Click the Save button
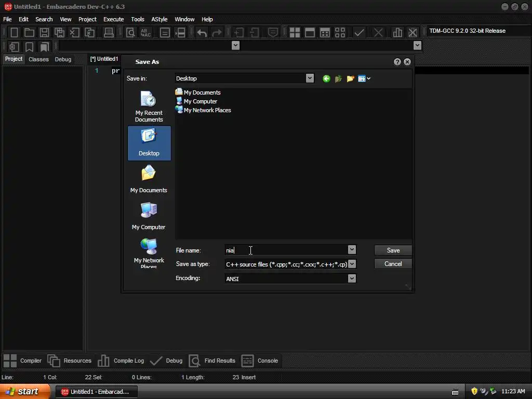Viewport: 532px width, 399px height. pos(393,250)
